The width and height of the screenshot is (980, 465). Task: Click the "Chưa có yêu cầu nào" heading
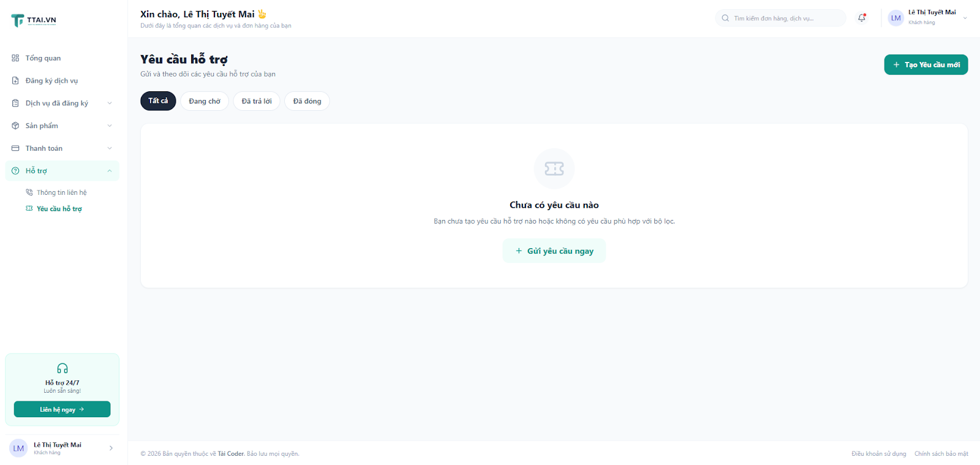click(554, 205)
